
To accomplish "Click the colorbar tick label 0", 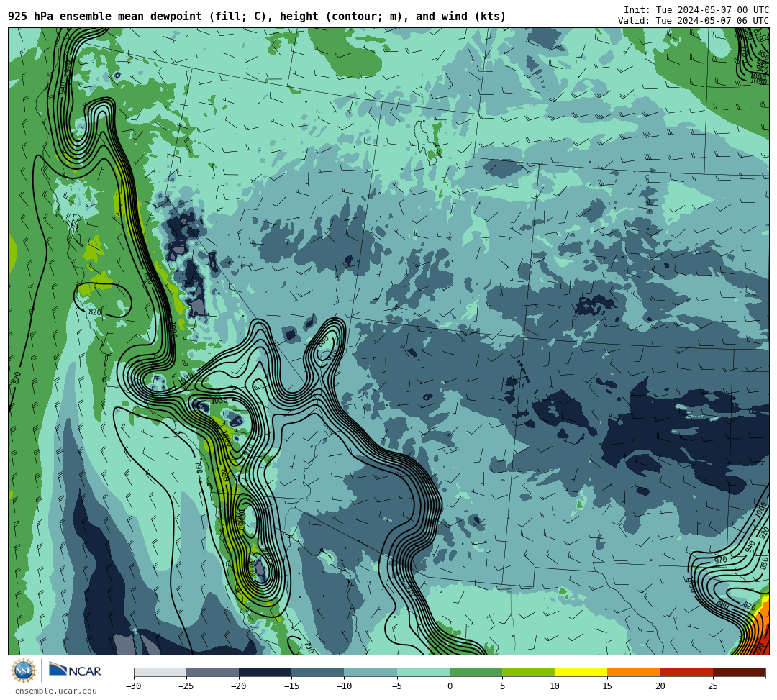I will click(450, 686).
